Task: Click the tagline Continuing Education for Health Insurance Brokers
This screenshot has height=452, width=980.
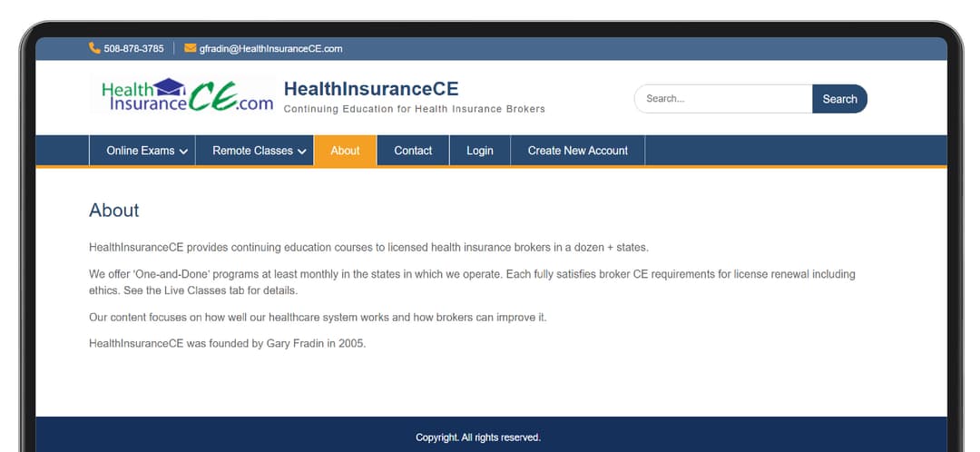Action: 415,109
